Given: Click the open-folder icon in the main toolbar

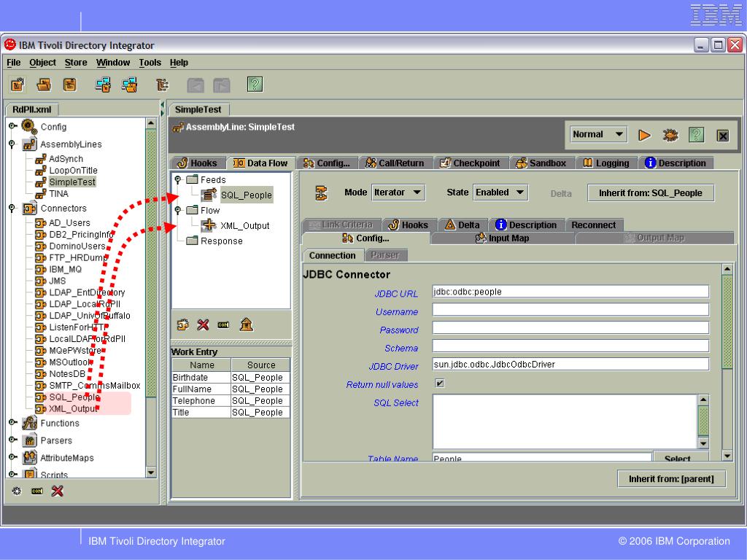Looking at the screenshot, I should pyautogui.click(x=44, y=85).
